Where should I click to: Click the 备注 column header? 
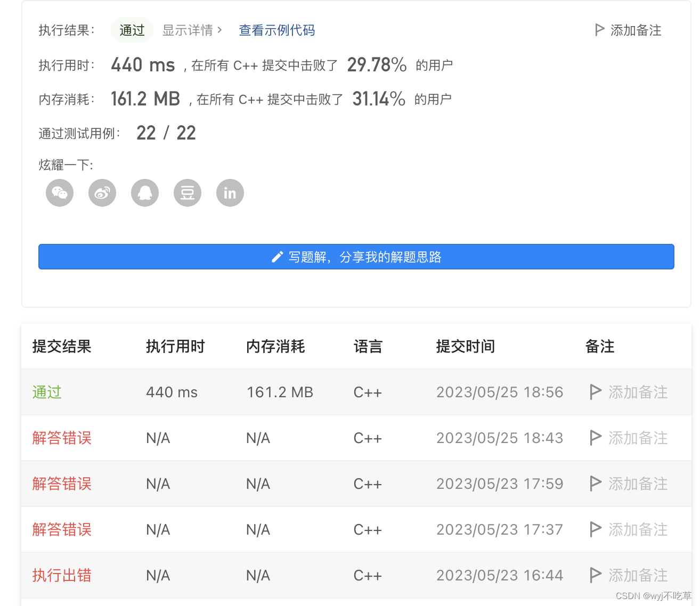600,347
